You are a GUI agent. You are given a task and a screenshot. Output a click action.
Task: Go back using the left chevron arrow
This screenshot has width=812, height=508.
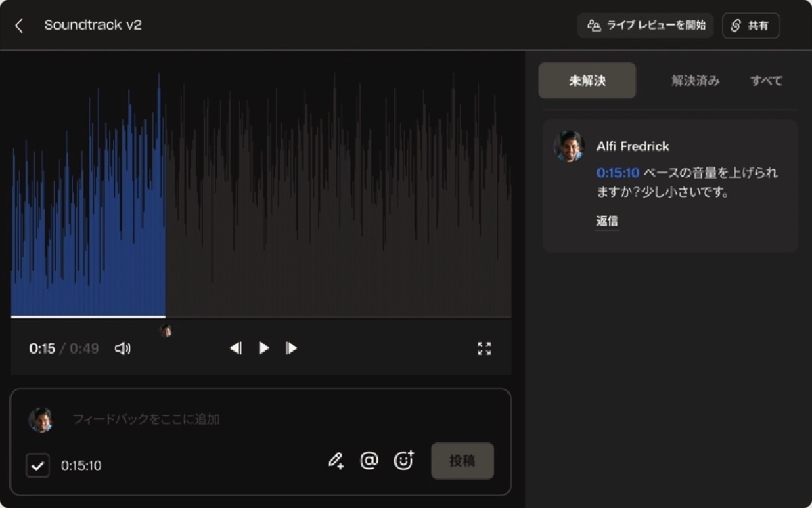(x=19, y=26)
